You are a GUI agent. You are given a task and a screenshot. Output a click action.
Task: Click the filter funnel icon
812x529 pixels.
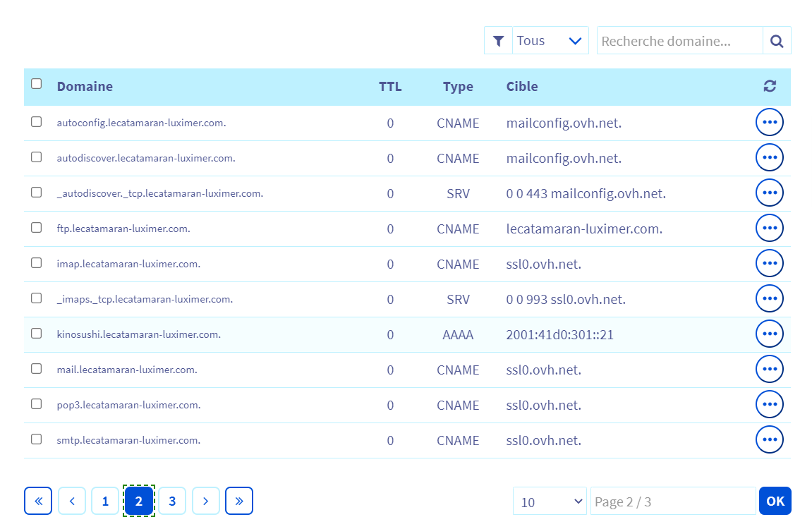tap(498, 41)
